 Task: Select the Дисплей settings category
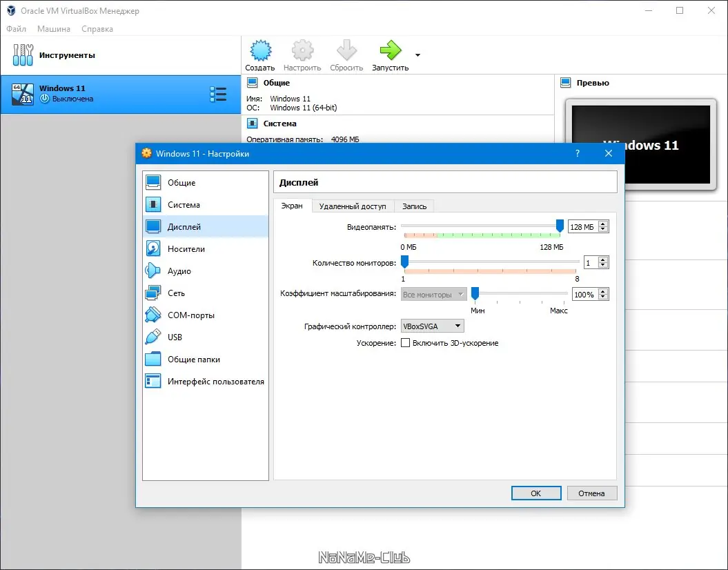point(205,226)
